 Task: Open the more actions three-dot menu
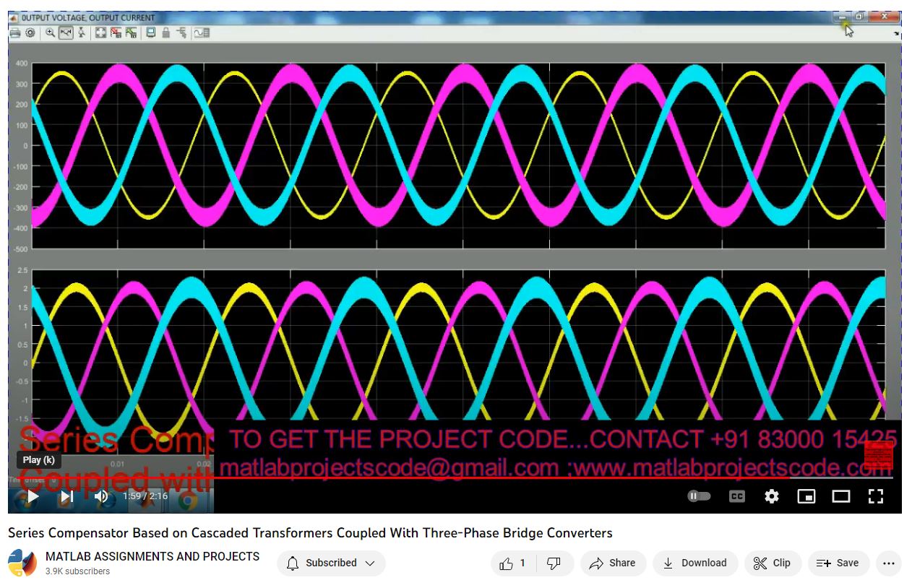pos(888,563)
